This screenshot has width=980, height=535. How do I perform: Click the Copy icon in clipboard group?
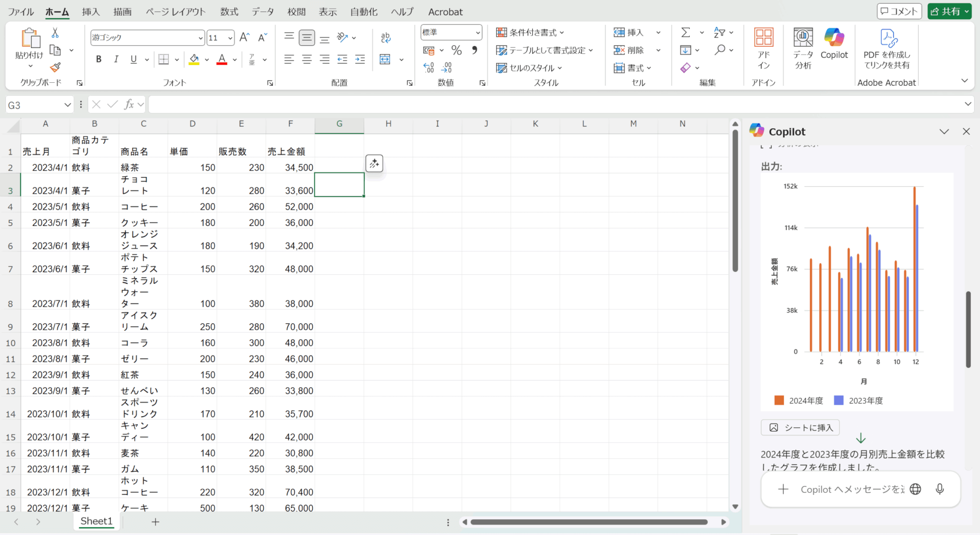(56, 50)
